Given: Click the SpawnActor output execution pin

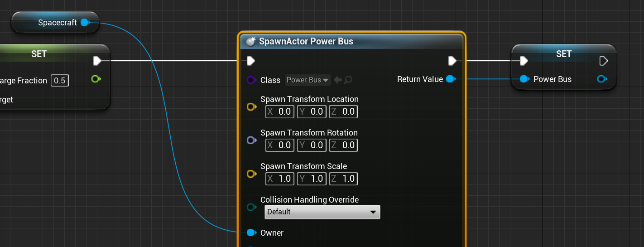Looking at the screenshot, I should (x=452, y=61).
